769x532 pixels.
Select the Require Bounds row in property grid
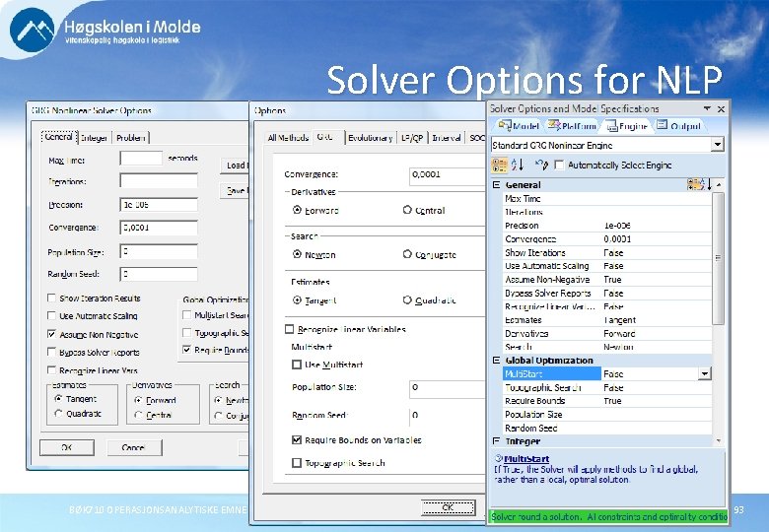(x=607, y=401)
